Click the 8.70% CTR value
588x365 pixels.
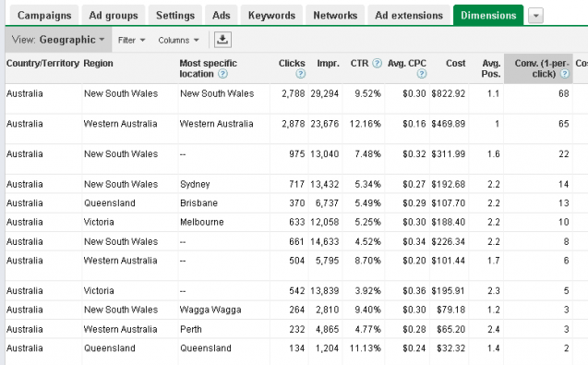(x=368, y=261)
